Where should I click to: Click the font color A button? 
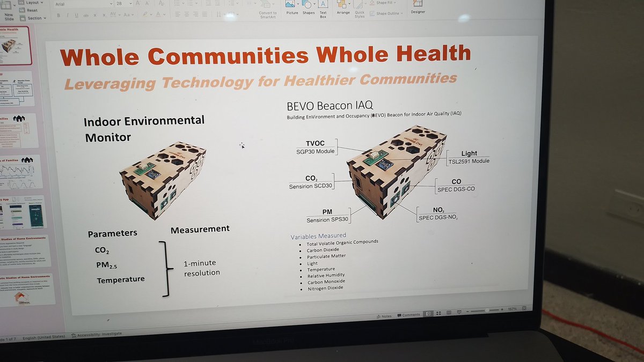[159, 14]
